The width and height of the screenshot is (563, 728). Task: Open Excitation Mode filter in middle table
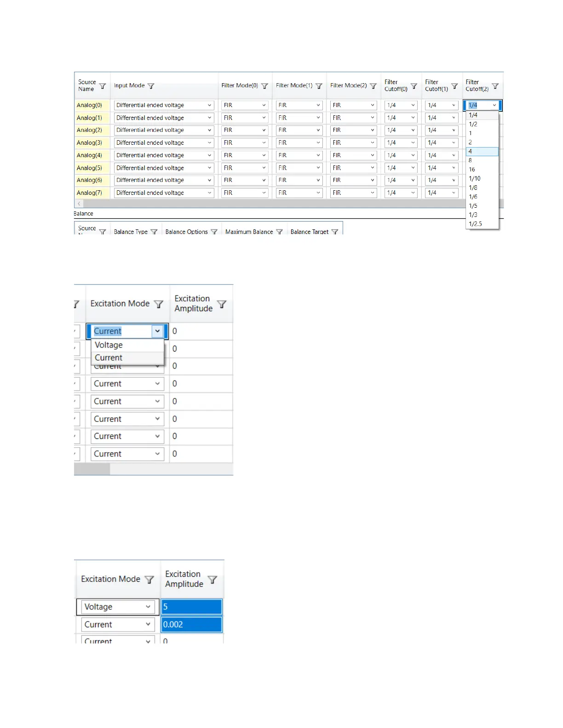point(159,304)
